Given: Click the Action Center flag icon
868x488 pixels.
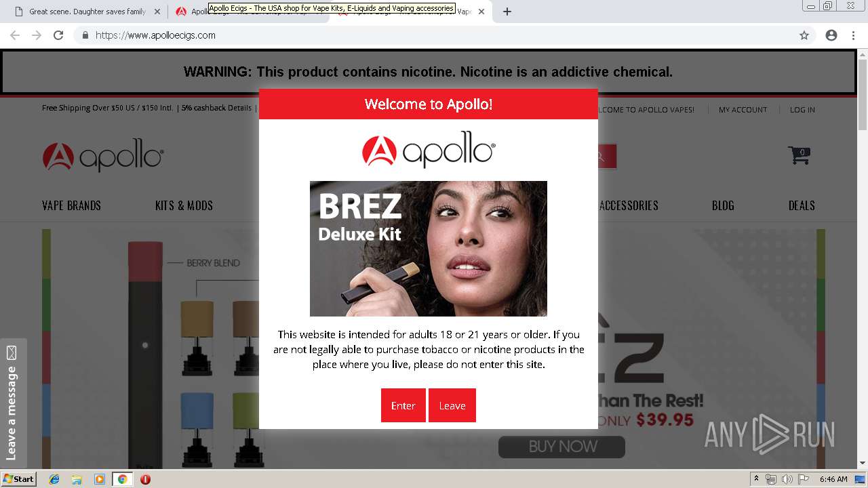Looking at the screenshot, I should [x=804, y=479].
